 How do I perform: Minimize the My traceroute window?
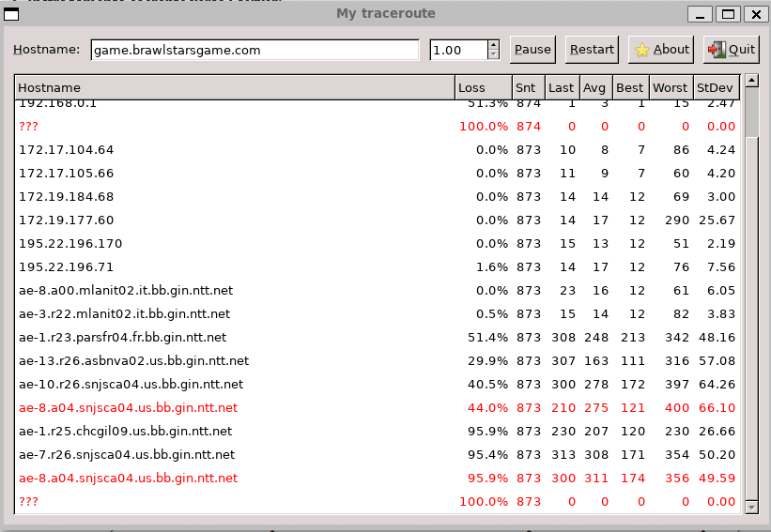click(x=700, y=14)
